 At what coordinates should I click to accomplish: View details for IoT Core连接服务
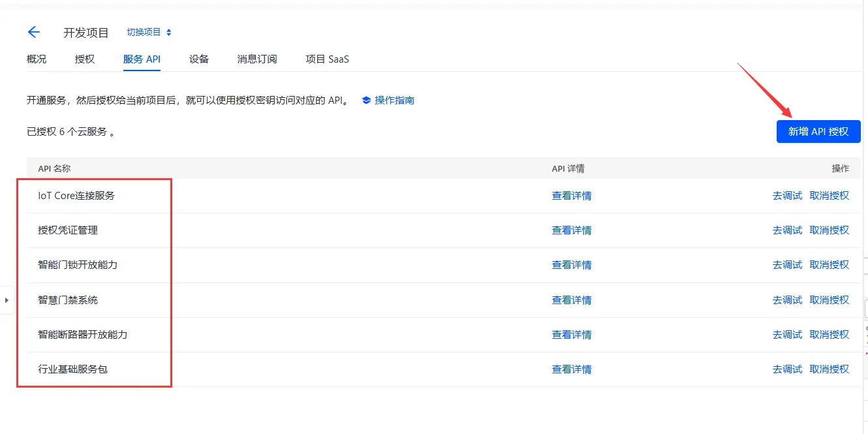(x=572, y=195)
